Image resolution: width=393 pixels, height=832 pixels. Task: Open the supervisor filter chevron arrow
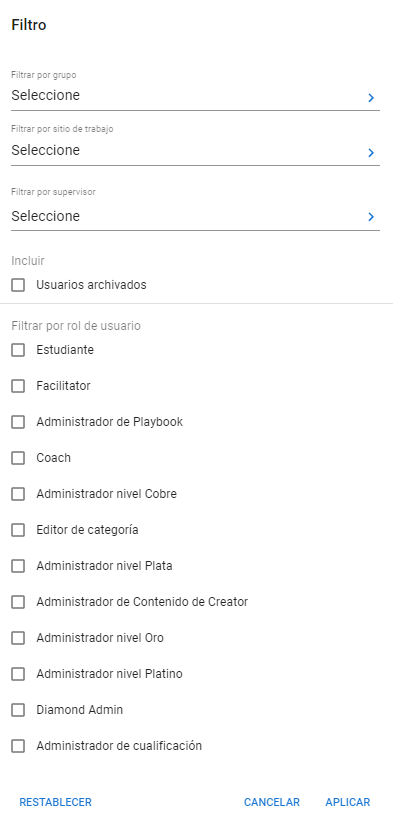tap(371, 216)
